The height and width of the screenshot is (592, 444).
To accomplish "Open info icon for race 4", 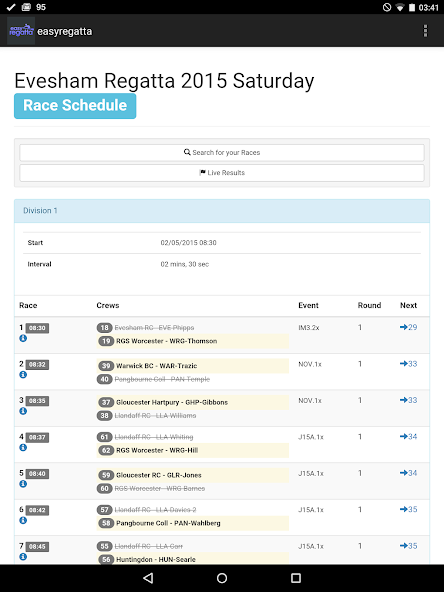I will tap(23, 447).
